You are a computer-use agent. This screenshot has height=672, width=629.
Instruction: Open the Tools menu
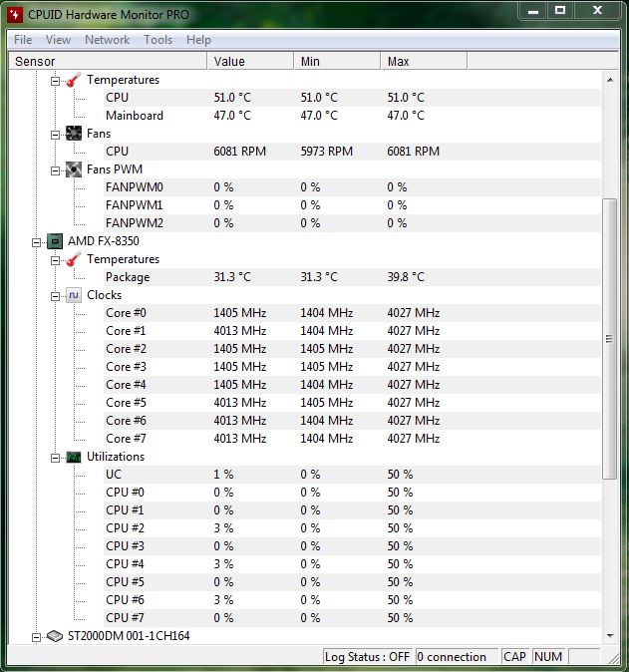pyautogui.click(x=158, y=40)
